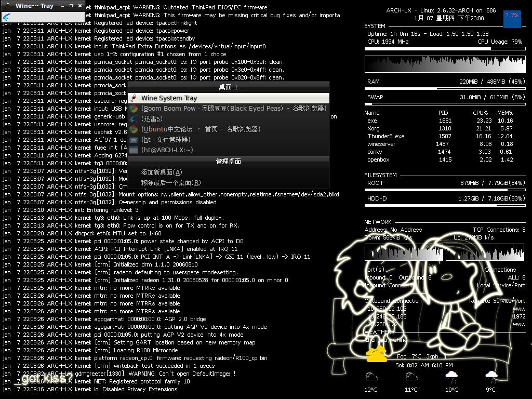Screen dimensions: 532x399
Task: Choose 添加新桌面(A) to add a desktop
Action: [229, 172]
